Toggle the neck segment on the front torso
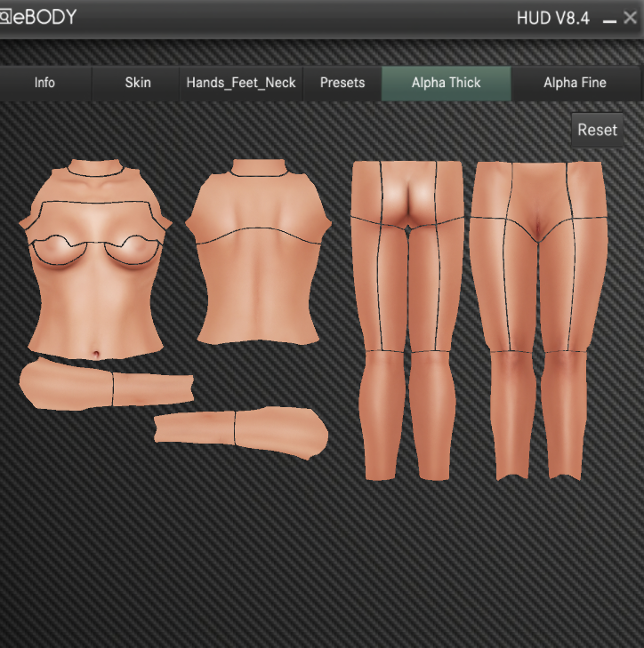 click(95, 169)
